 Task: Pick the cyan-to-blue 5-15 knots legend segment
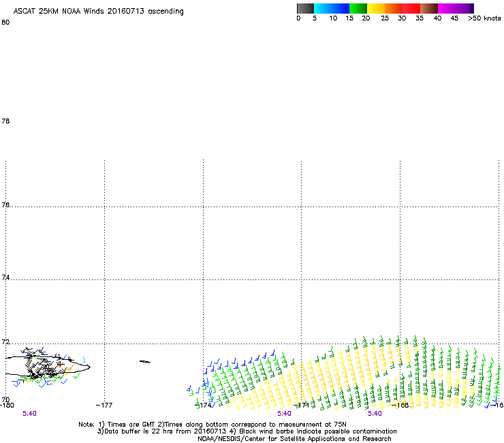point(332,8)
